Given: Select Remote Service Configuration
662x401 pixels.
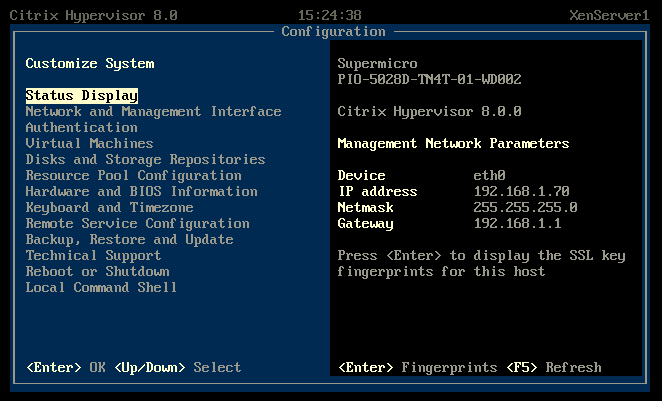Looking at the screenshot, I should coord(137,223).
